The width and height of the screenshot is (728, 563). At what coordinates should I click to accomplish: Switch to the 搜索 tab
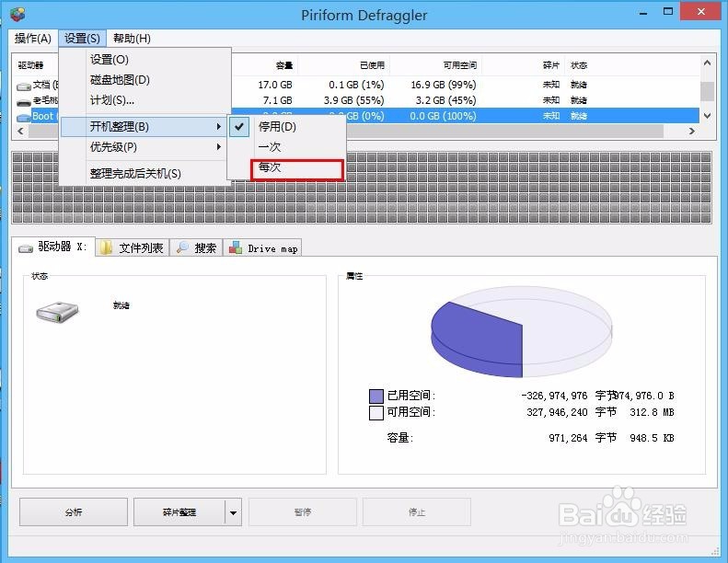[x=196, y=247]
